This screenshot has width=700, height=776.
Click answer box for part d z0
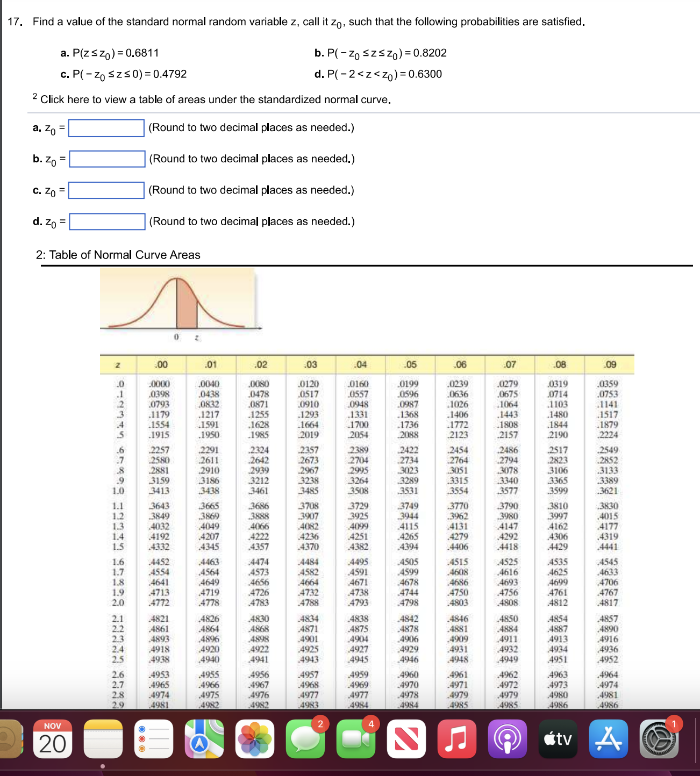click(x=106, y=221)
